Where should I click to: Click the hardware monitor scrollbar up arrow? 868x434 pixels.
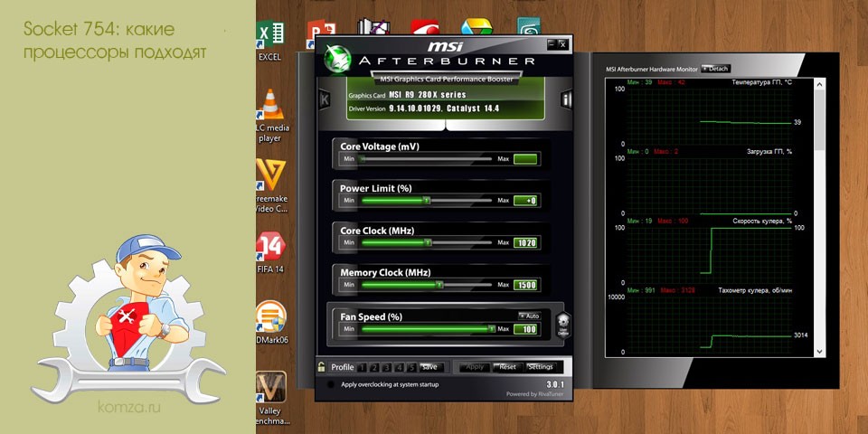[x=820, y=83]
